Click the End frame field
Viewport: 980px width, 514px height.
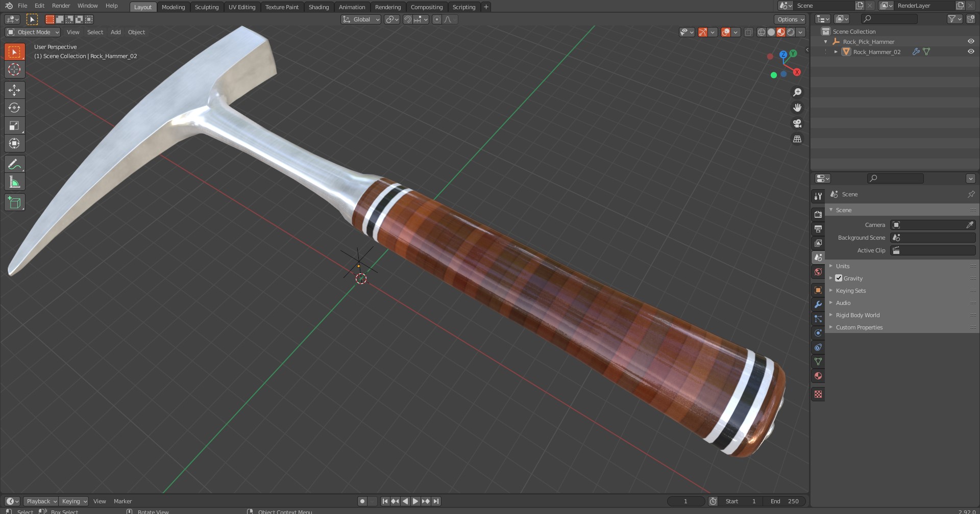(785, 501)
